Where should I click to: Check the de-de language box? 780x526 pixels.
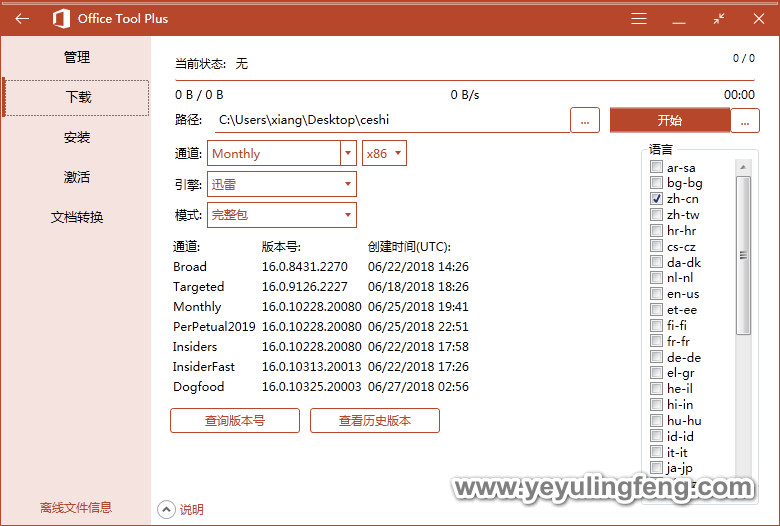point(656,357)
